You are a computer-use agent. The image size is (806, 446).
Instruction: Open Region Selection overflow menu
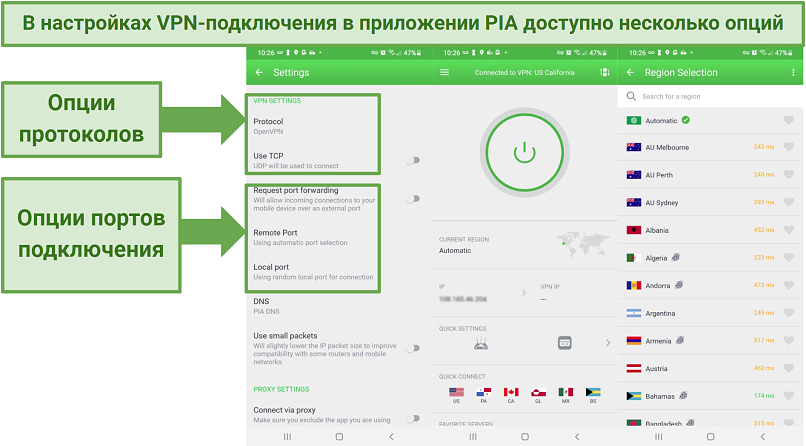coord(794,72)
